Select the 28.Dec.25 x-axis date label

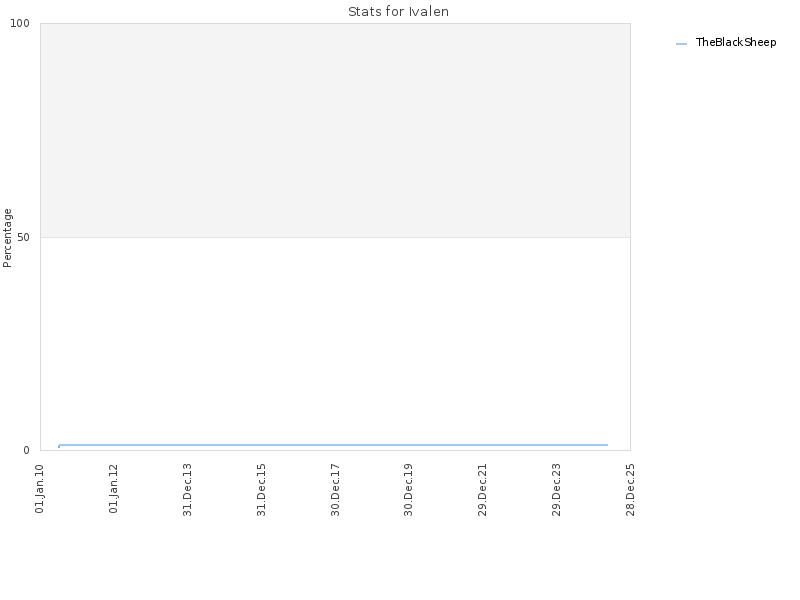[x=630, y=489]
